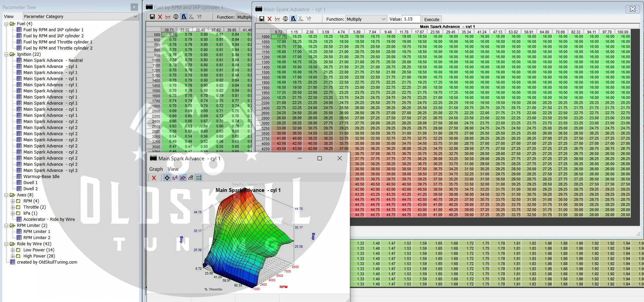Toggle the color legend bars icon in graph toolbar
644x302 pixels.
point(199,178)
